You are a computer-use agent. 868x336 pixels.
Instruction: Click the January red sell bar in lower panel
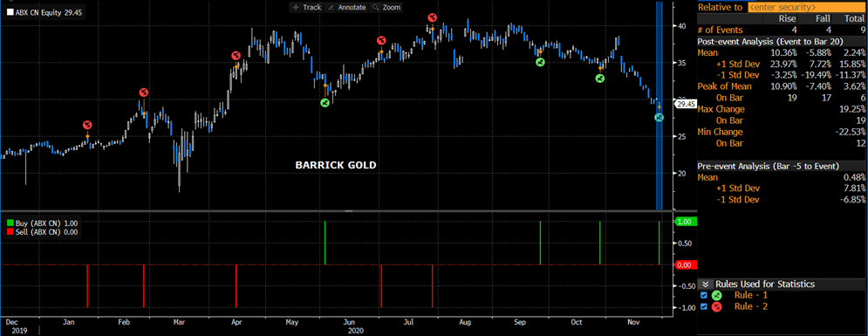[x=87, y=286]
